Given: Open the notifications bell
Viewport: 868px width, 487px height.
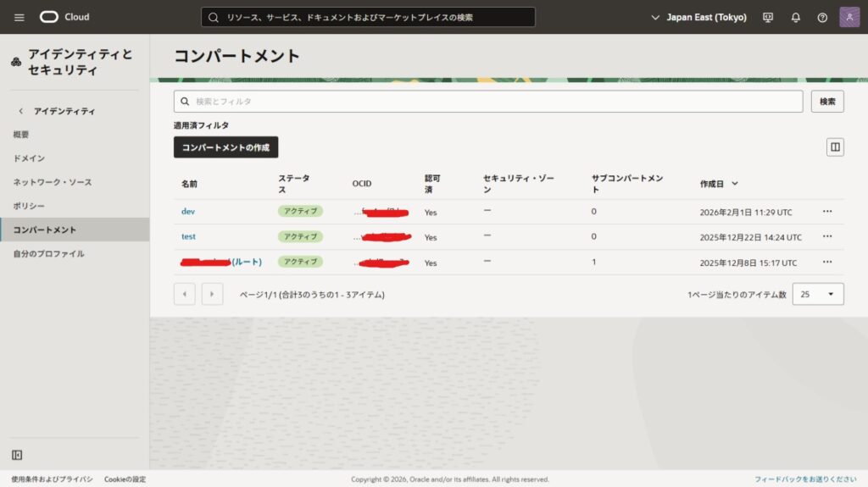Looking at the screenshot, I should point(795,17).
